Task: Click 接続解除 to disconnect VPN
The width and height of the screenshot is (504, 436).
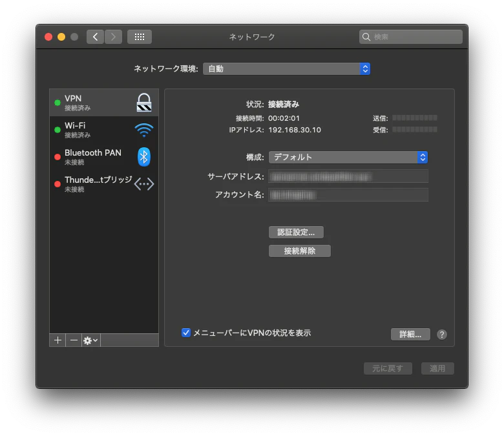Action: 300,251
